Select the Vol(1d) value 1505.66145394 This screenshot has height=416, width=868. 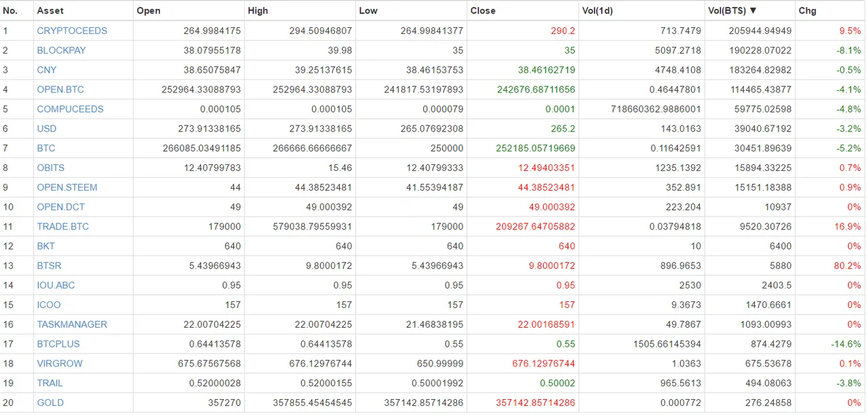(x=667, y=344)
